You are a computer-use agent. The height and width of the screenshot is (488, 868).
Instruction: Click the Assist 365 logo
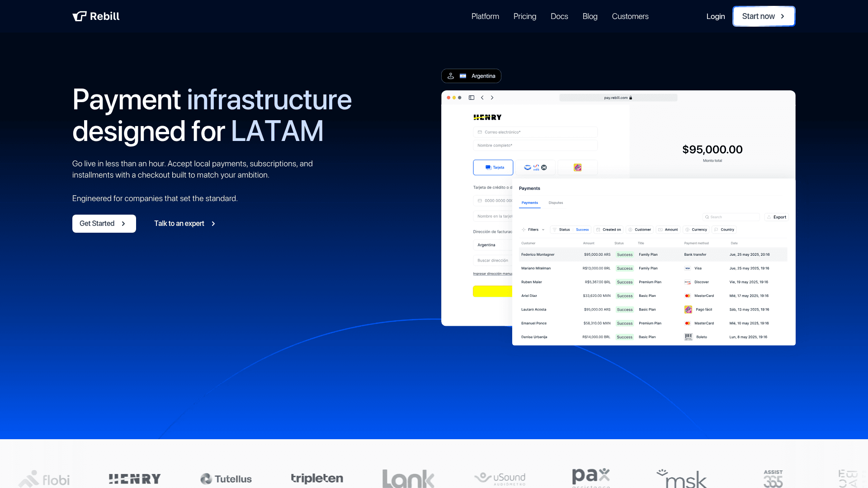(x=773, y=479)
